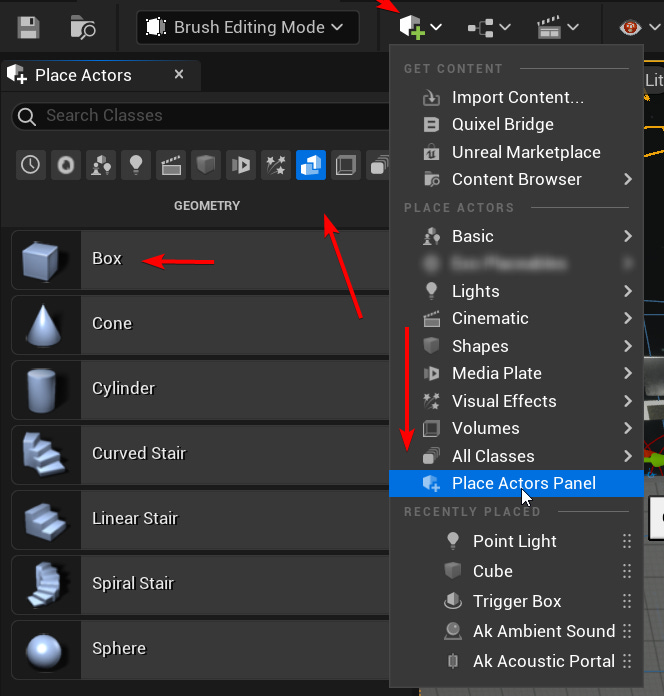Grab the drag handle beside Point Light

tap(627, 541)
